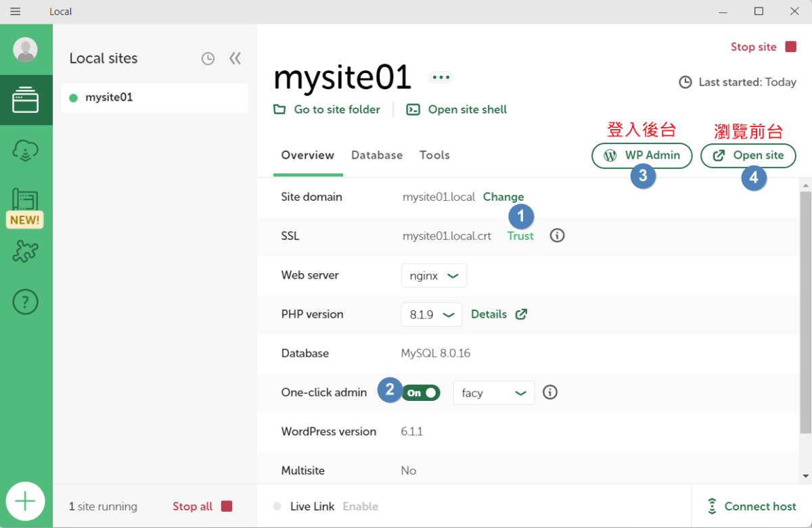Switch to the Tools tab
This screenshot has width=812, height=528.
click(x=434, y=155)
